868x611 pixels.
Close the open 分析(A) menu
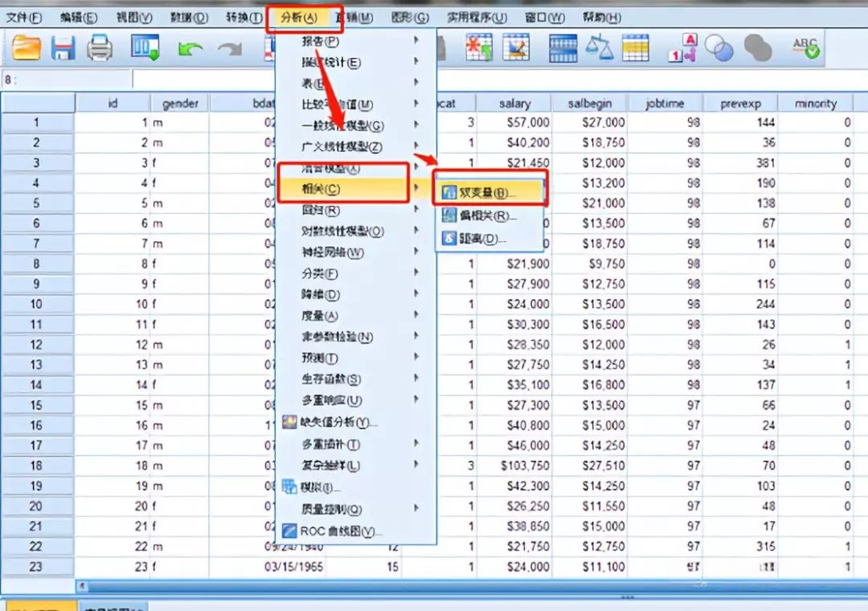299,18
